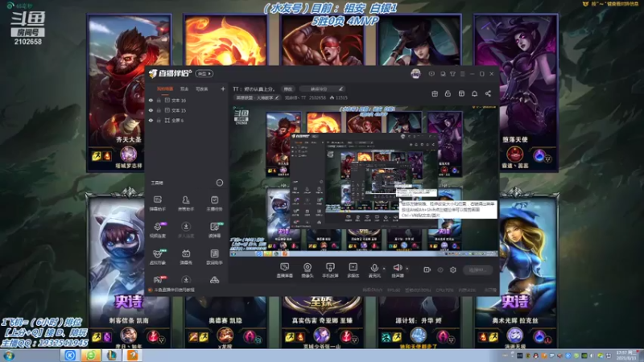644x362 pixels.
Task: Open the skin shirt icon in title bar
Action: (x=452, y=74)
